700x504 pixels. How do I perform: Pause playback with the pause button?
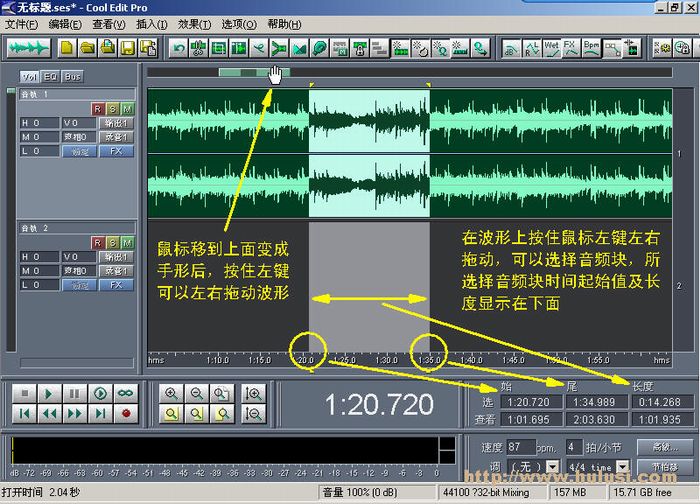(x=75, y=393)
